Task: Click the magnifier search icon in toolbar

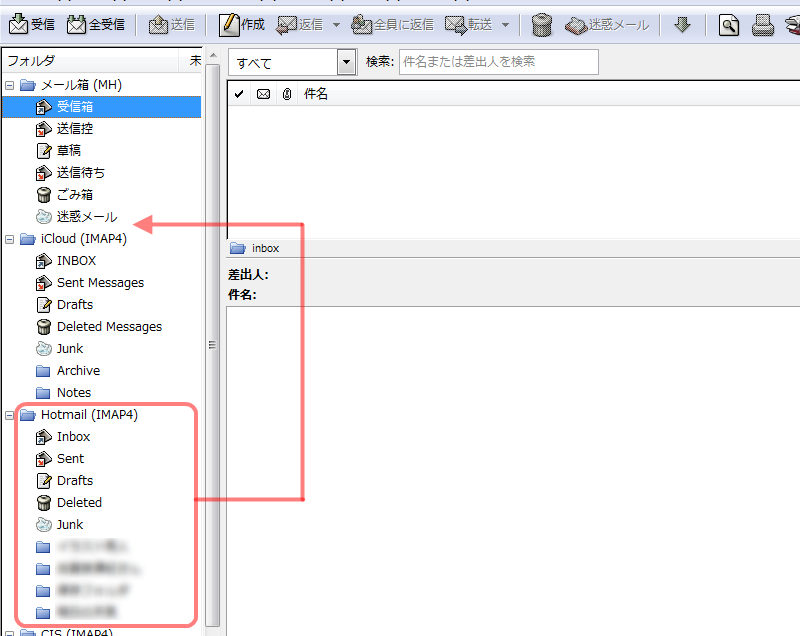Action: point(730,25)
